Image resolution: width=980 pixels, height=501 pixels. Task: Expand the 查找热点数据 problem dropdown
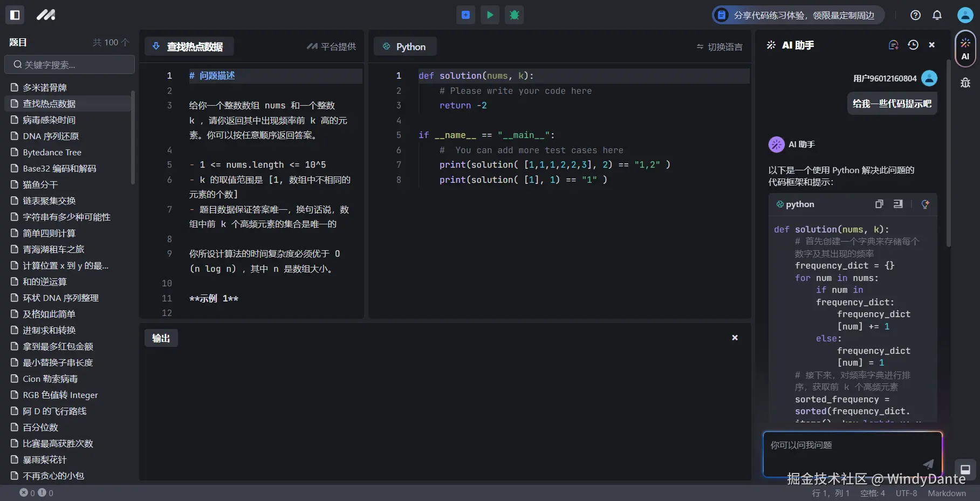pos(189,47)
